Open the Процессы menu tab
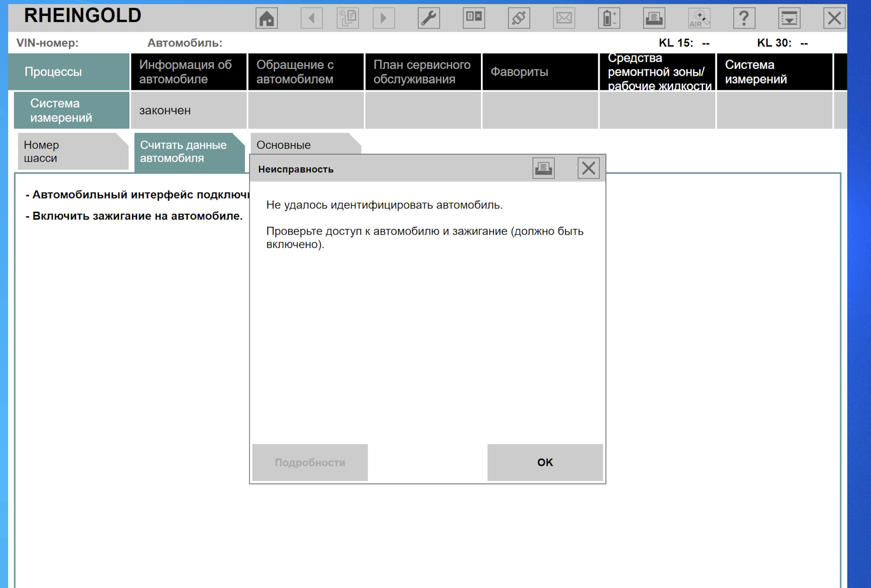 pyautogui.click(x=69, y=72)
